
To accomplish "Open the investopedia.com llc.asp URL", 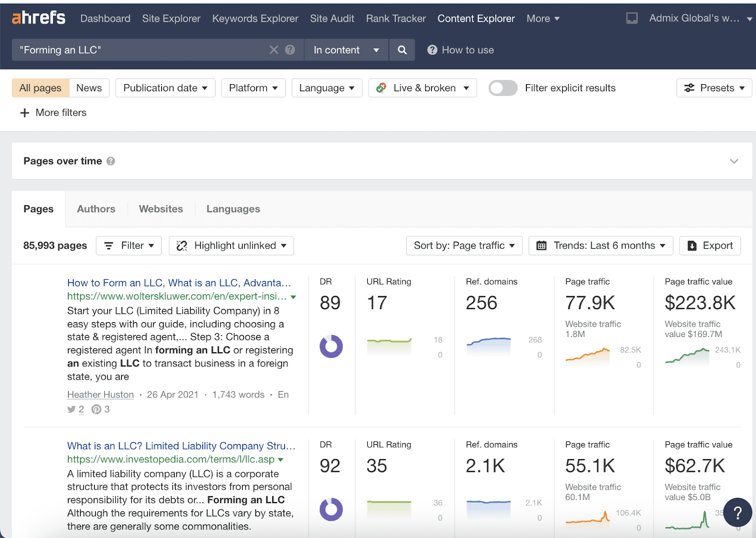I will click(171, 459).
